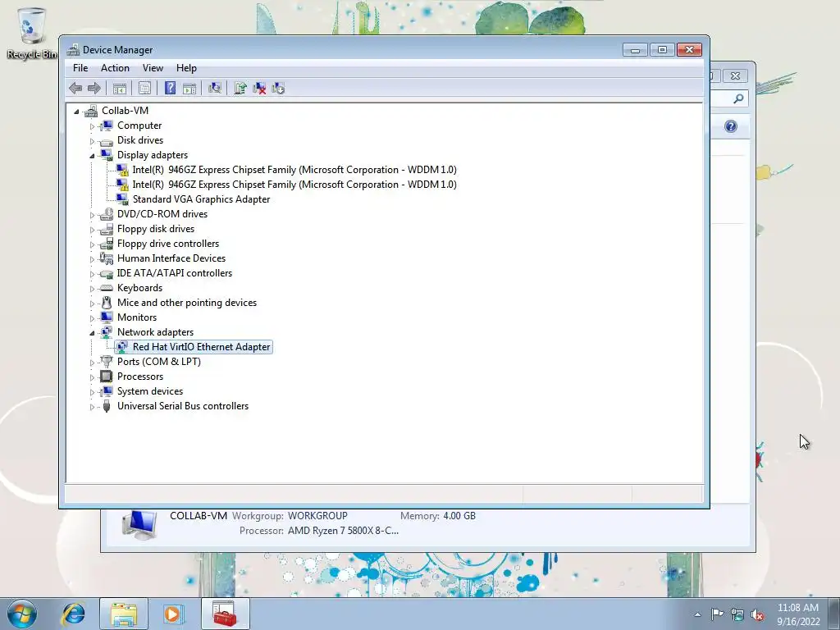The height and width of the screenshot is (630, 840).
Task: Launch Internet Explorer from taskbar
Action: pos(73,614)
